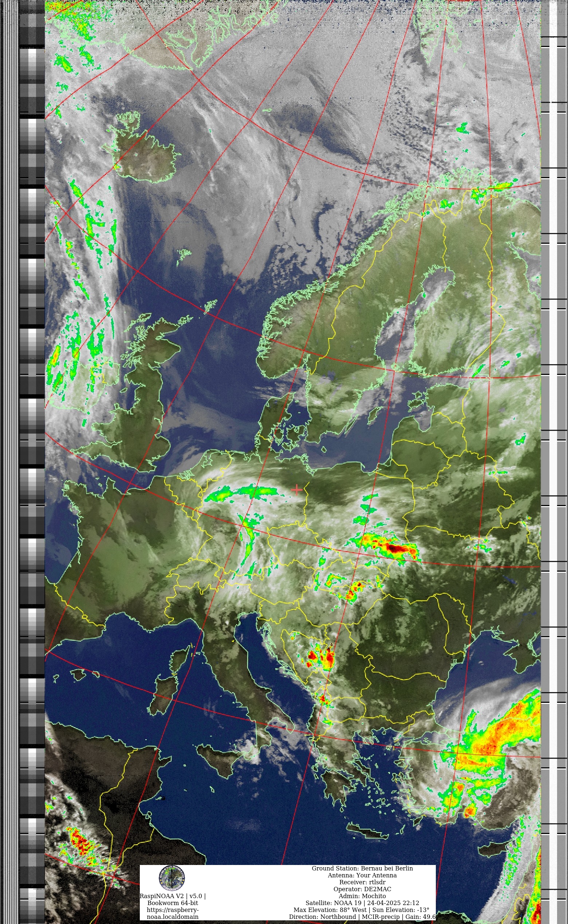This screenshot has width=568, height=924.
Task: Click 'Satellite: NOAA 19 | 24-04-2025 22:12' line
Action: tap(362, 903)
